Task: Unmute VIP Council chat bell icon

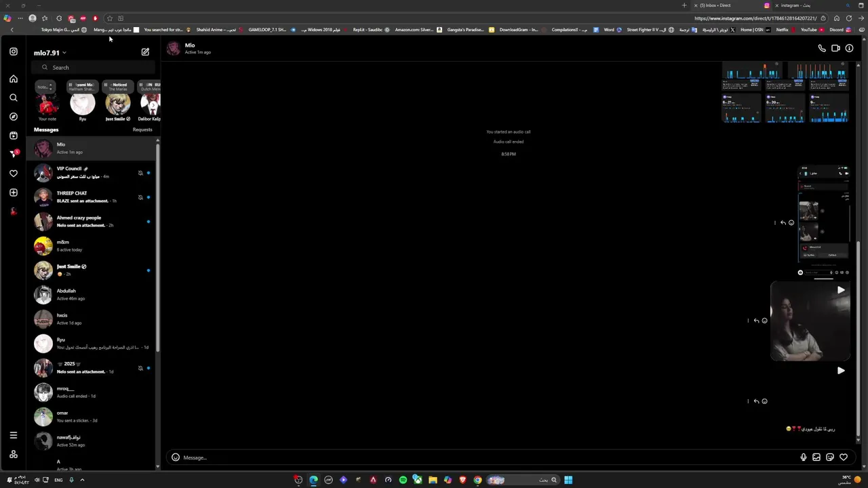Action: click(x=140, y=173)
